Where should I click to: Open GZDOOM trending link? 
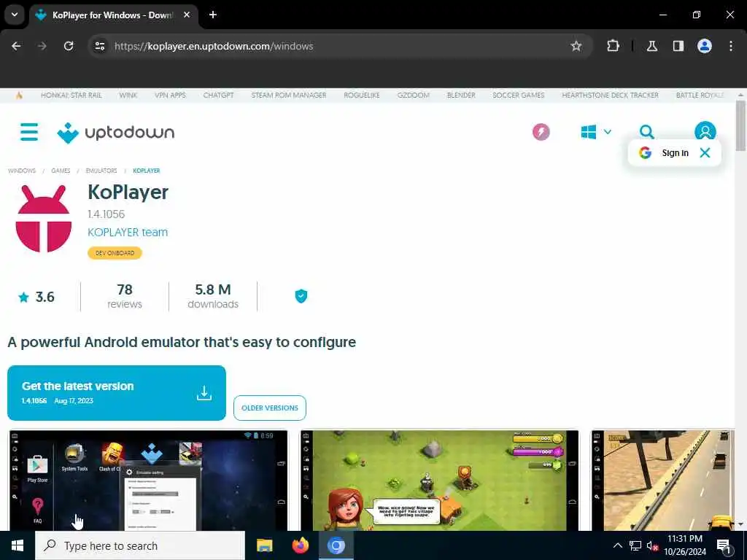point(413,96)
